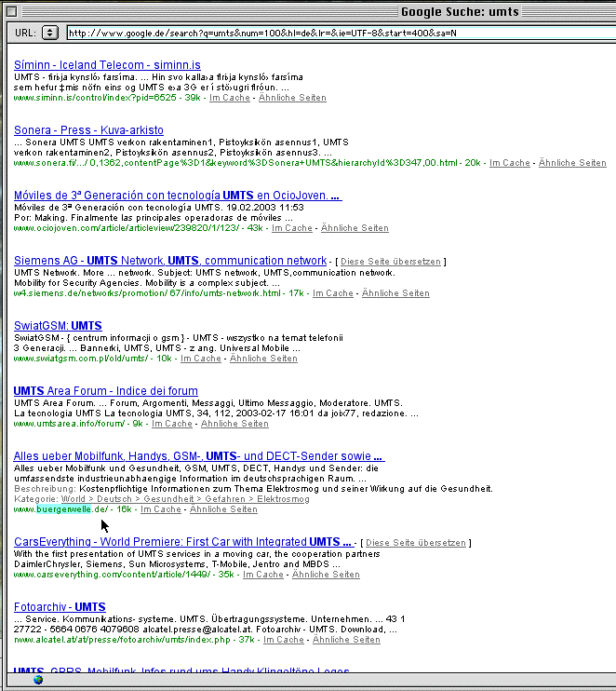The width and height of the screenshot is (616, 691).
Task: Open the URL popup menu
Action: pyautogui.click(x=50, y=33)
